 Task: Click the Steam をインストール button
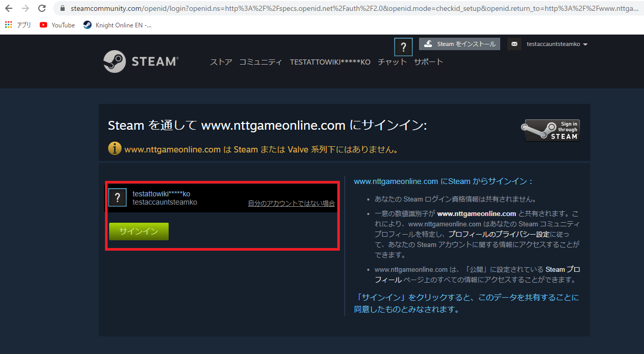pos(459,44)
